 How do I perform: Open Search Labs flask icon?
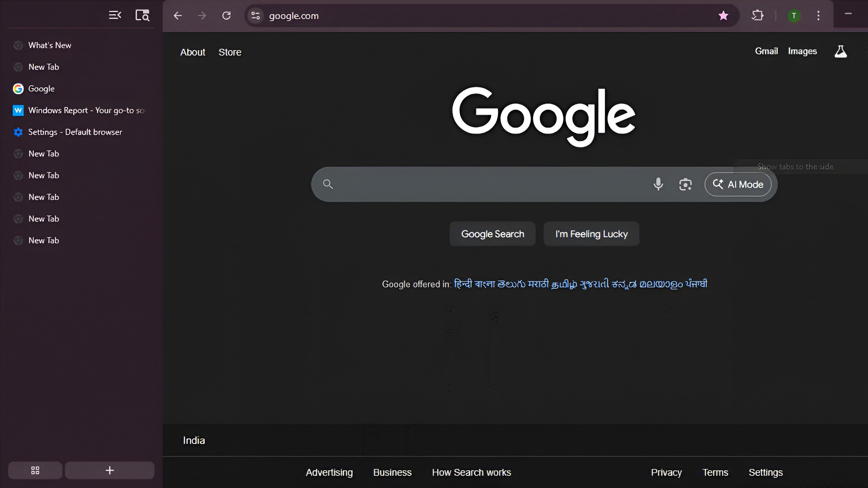pos(841,51)
